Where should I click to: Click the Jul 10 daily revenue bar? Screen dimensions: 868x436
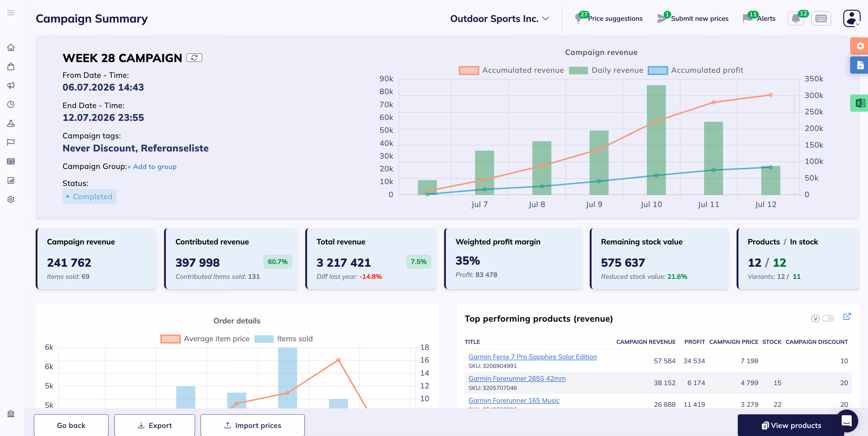(656, 140)
